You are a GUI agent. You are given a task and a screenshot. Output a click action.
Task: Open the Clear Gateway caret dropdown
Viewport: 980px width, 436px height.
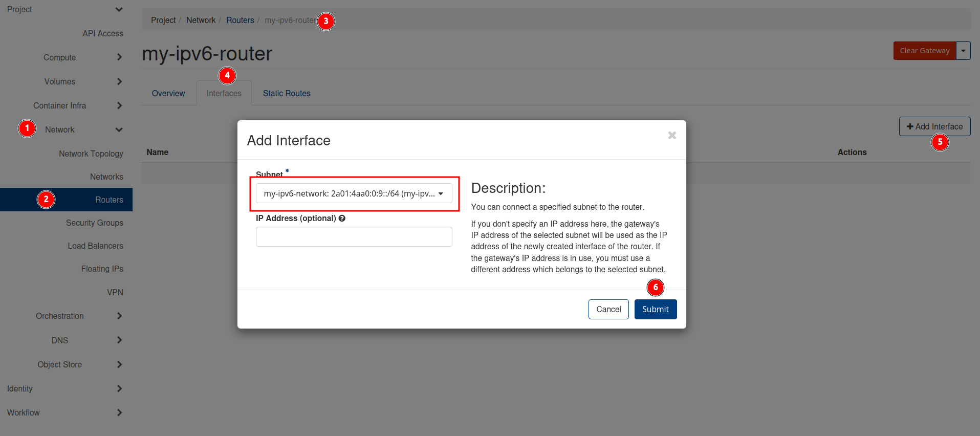[963, 51]
